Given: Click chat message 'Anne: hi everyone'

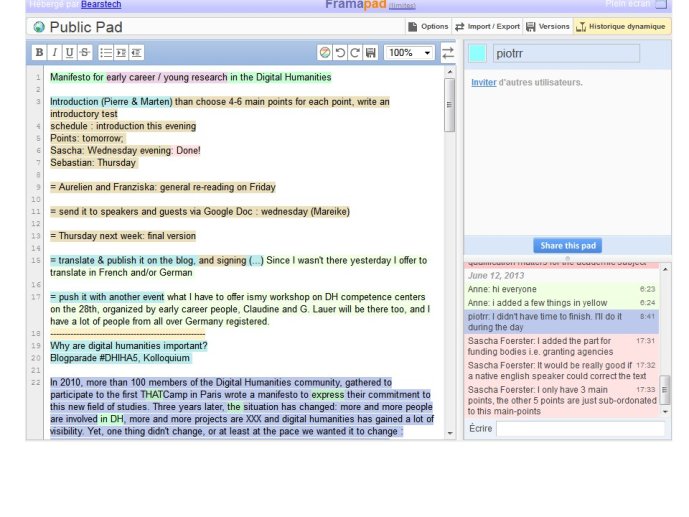Looking at the screenshot, I should pyautogui.click(x=562, y=289).
